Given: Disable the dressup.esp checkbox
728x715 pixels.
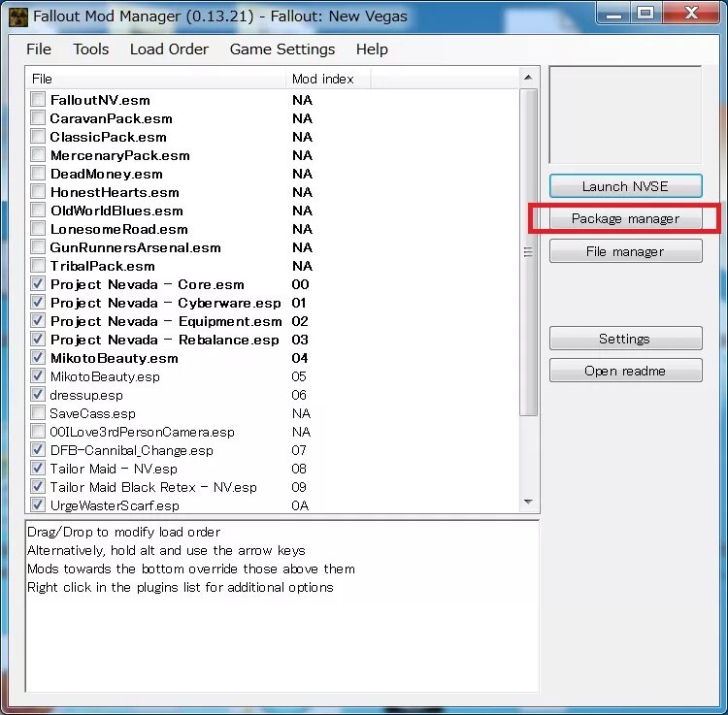Looking at the screenshot, I should coord(38,394).
